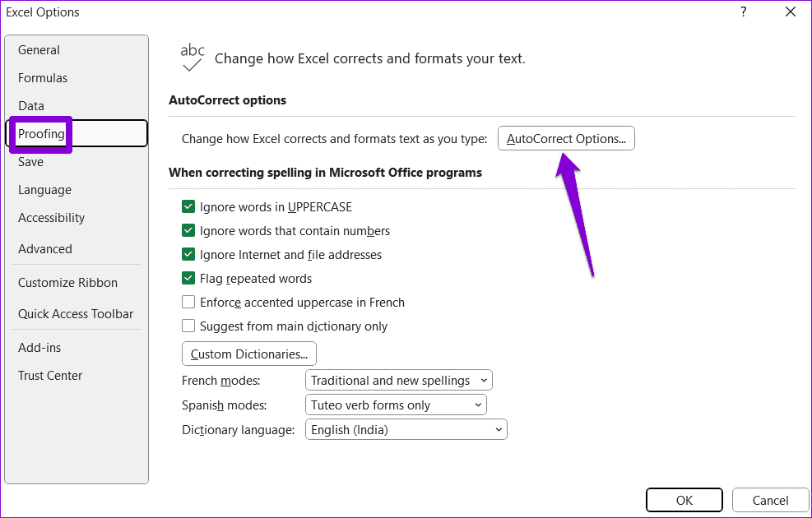Select the Trust Center category
Image resolution: width=812 pixels, height=518 pixels.
click(49, 375)
